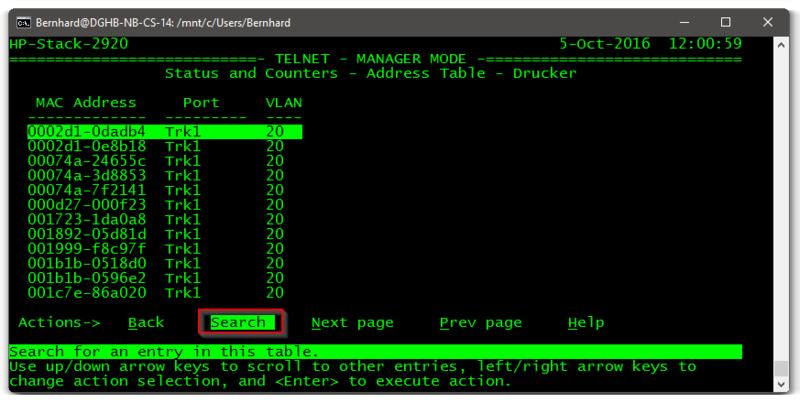
Task: Open the Help action
Action: 586,322
